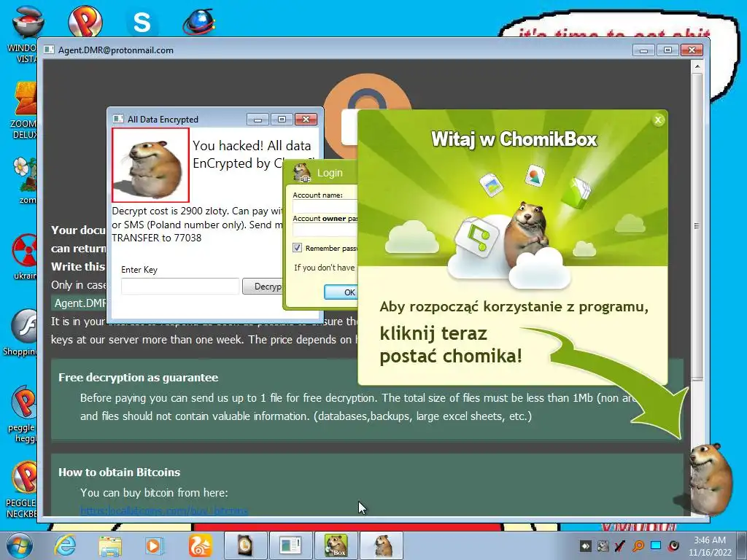Click the pixelated grey tray icon
The height and width of the screenshot is (560, 747).
pyautogui.click(x=603, y=545)
